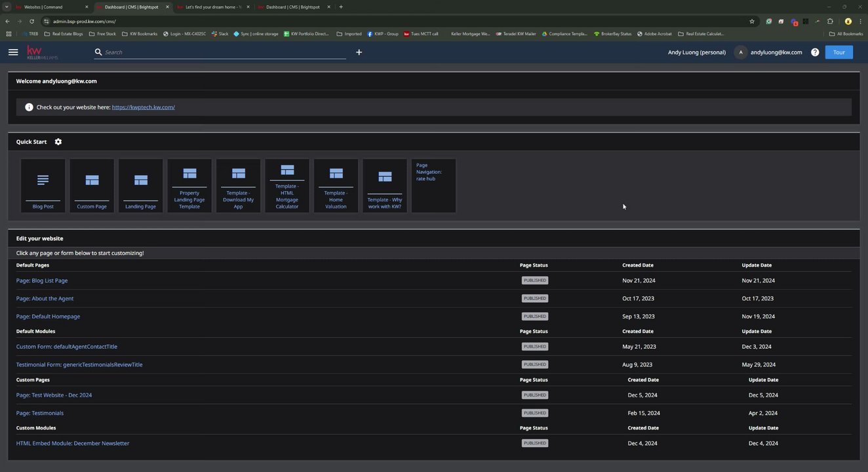Switch to the Websites | Command tab
This screenshot has width=868, height=472.
(x=43, y=7)
